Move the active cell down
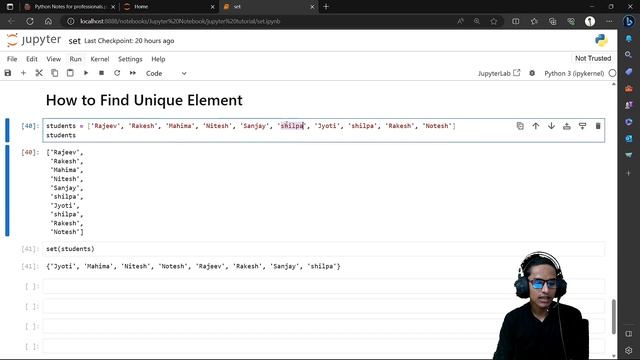The height and width of the screenshot is (360, 640). click(x=551, y=126)
